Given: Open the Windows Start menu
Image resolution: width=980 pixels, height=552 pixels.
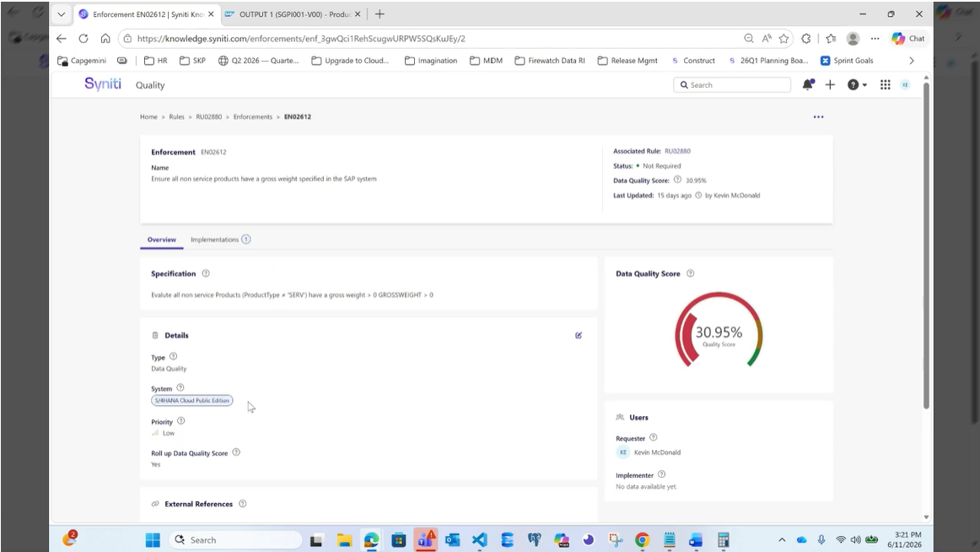Looking at the screenshot, I should tap(153, 540).
